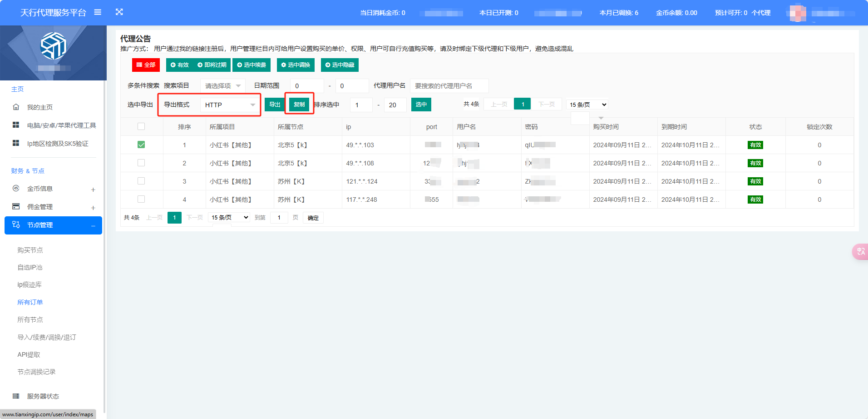Click the 到第 page number input
Image resolution: width=868 pixels, height=419 pixels.
click(x=279, y=218)
